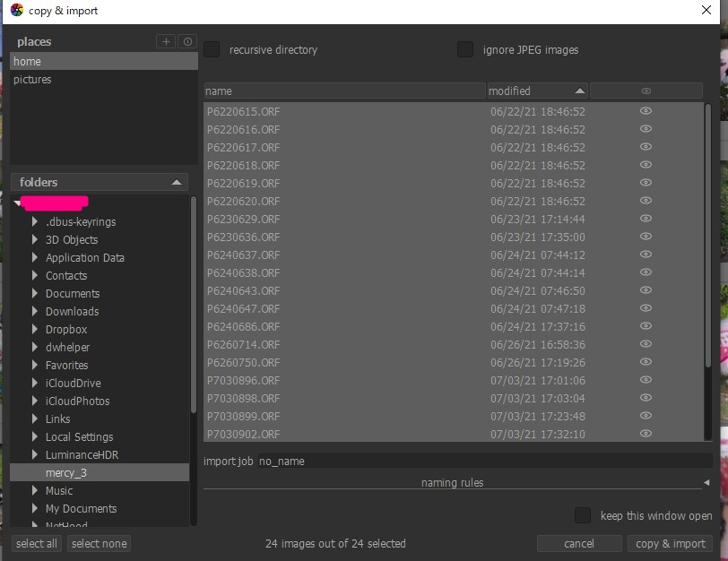Select the iCloudPhotos folder

77,401
